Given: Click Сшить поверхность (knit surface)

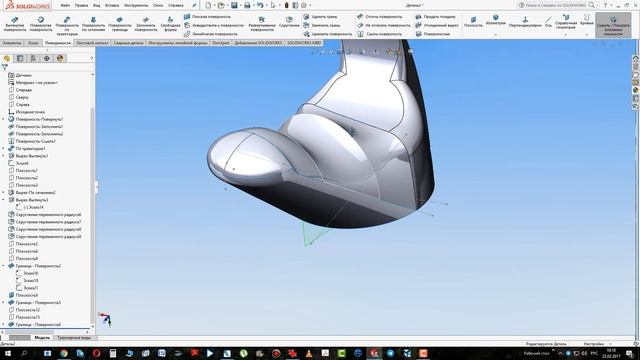Looking at the screenshot, I should point(380,34).
